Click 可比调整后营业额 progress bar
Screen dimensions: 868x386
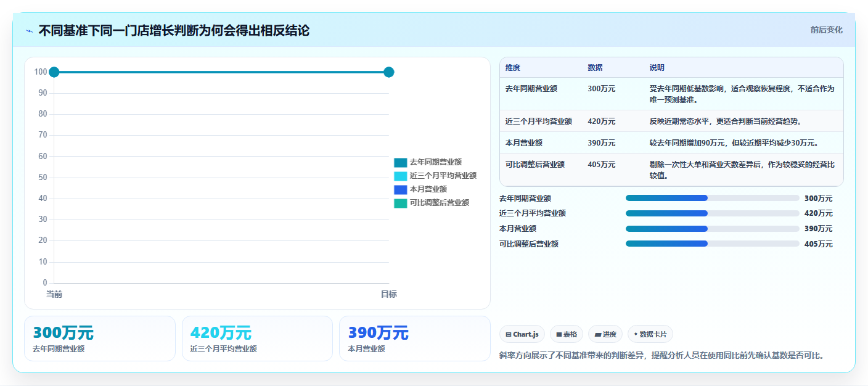pos(712,244)
